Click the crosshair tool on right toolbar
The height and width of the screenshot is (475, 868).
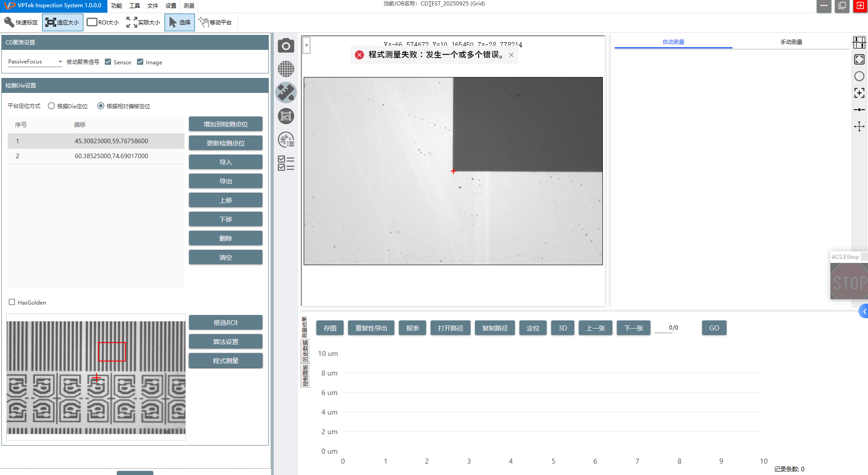click(859, 126)
